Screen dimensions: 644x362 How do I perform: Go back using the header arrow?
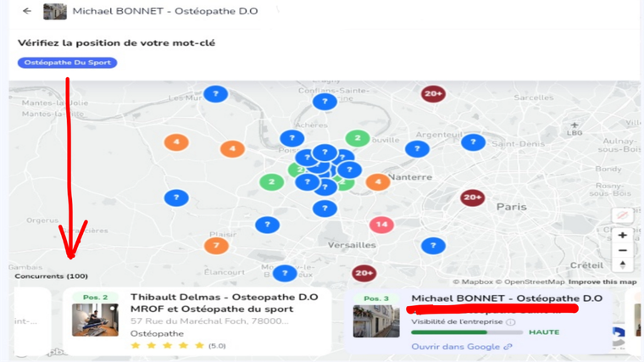tap(27, 11)
